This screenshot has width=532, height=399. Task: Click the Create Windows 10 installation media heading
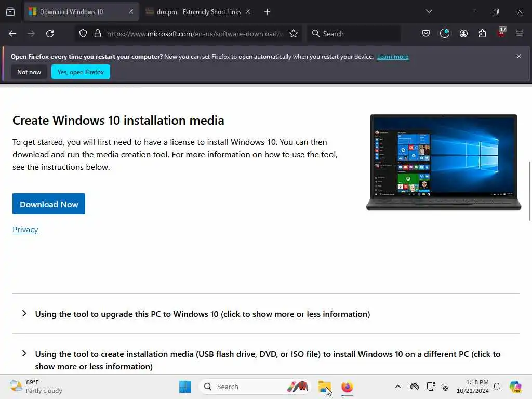click(x=118, y=121)
